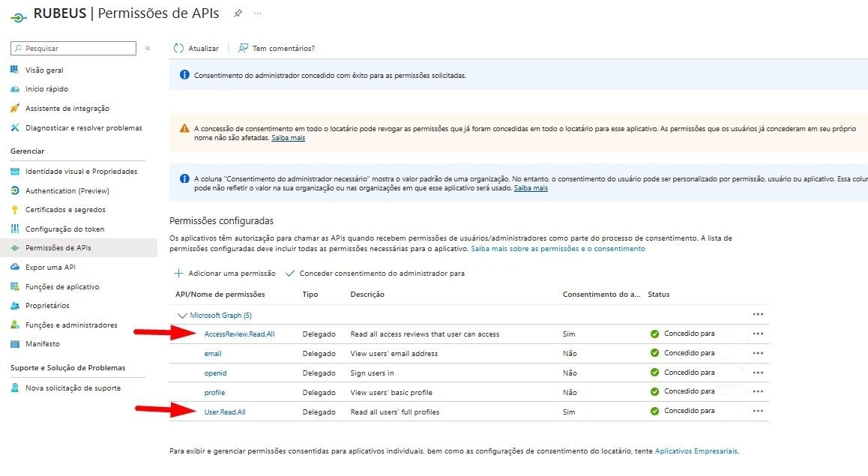Screen dimensions: 868x476
Task: Click into the Pesquisar search box
Action: point(73,48)
